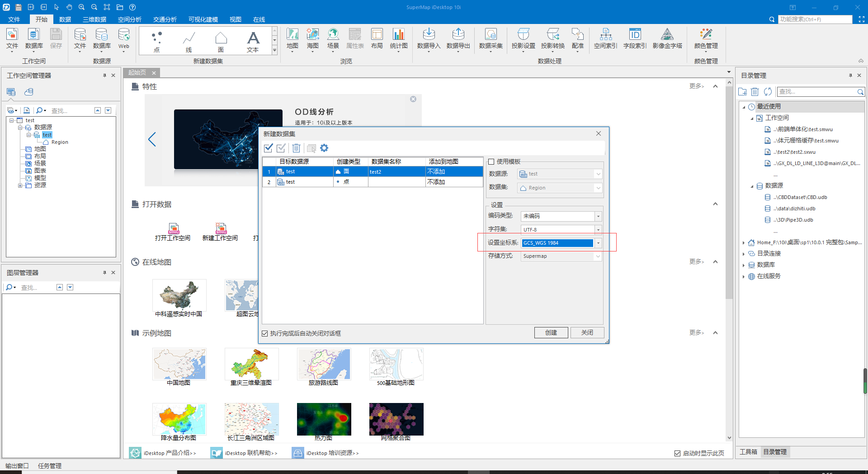Open the 存储方式 Supermap dropdown
This screenshot has width=868, height=474.
tap(598, 256)
